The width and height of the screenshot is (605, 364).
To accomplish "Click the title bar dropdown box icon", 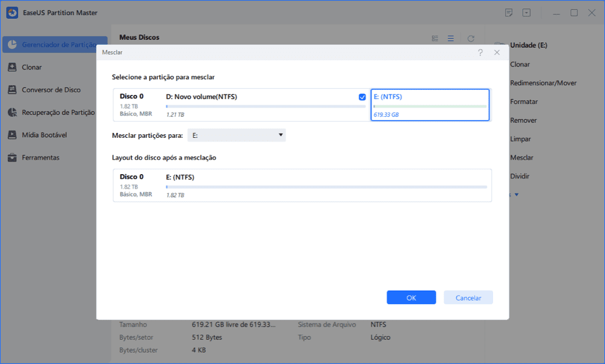I will click(x=527, y=13).
